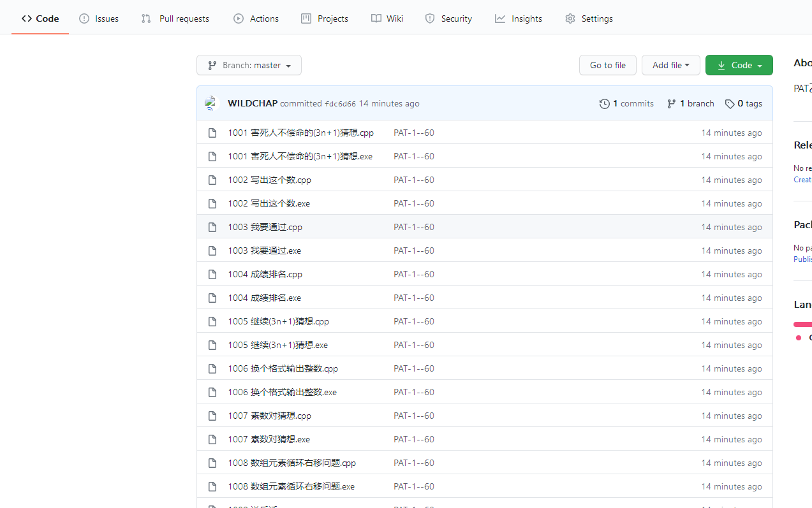Open file 1006 换个格式输出整数.exe
812x508 pixels.
point(282,392)
